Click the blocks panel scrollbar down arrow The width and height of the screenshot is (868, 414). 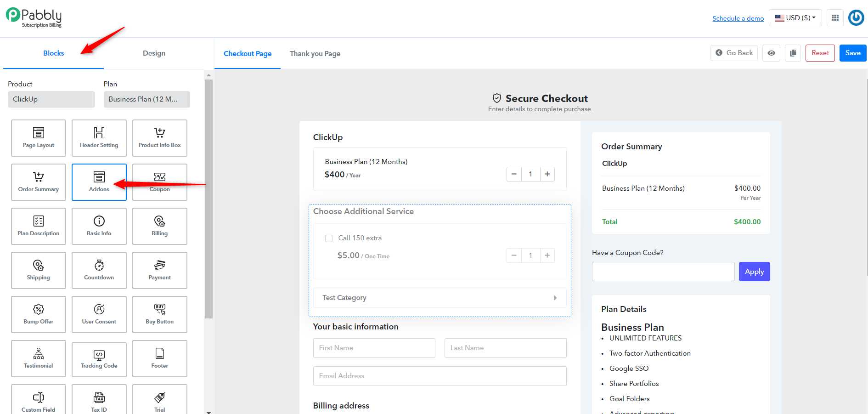[209, 412]
